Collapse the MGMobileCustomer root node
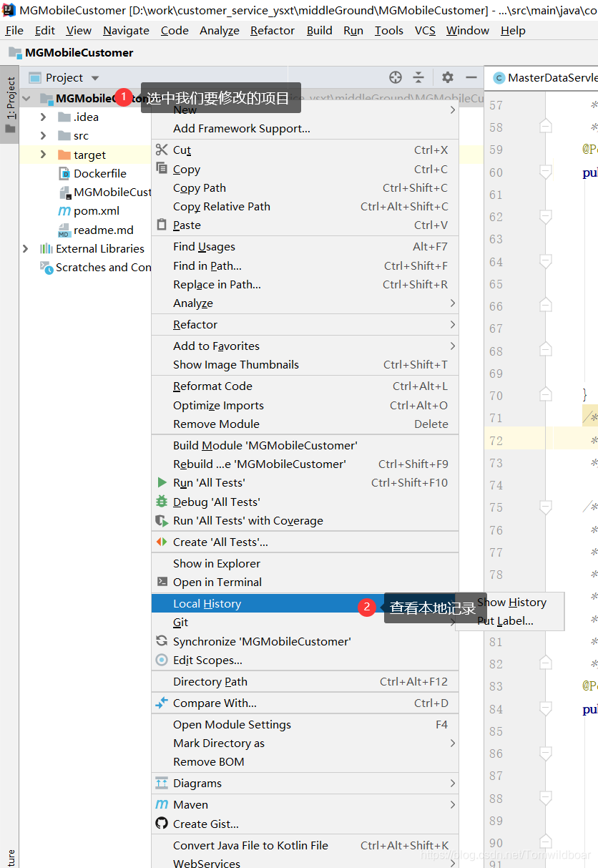This screenshot has width=598, height=868. (26, 98)
